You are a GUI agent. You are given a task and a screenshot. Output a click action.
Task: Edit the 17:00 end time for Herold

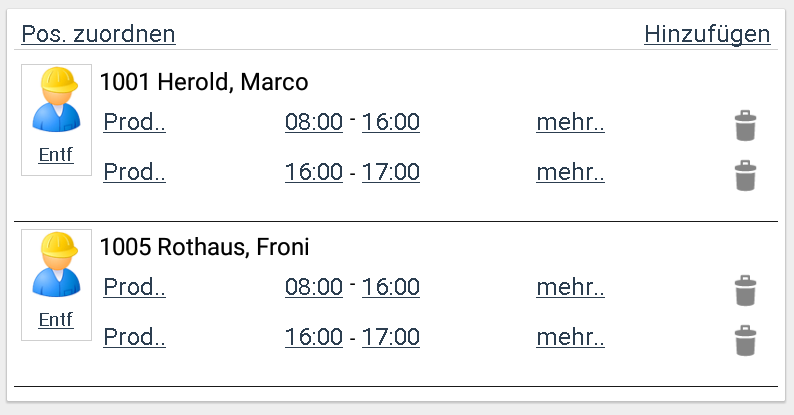tap(390, 172)
